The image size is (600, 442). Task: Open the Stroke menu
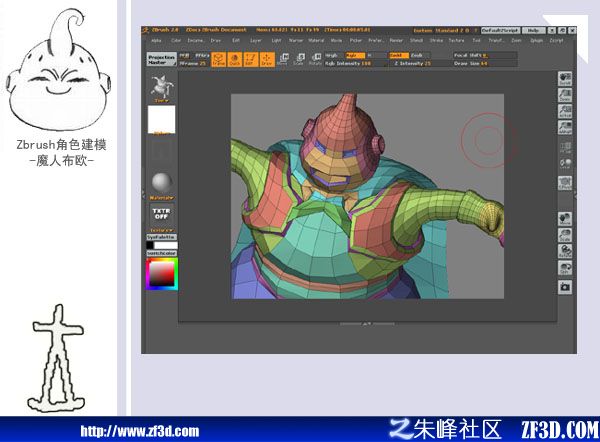pyautogui.click(x=436, y=40)
